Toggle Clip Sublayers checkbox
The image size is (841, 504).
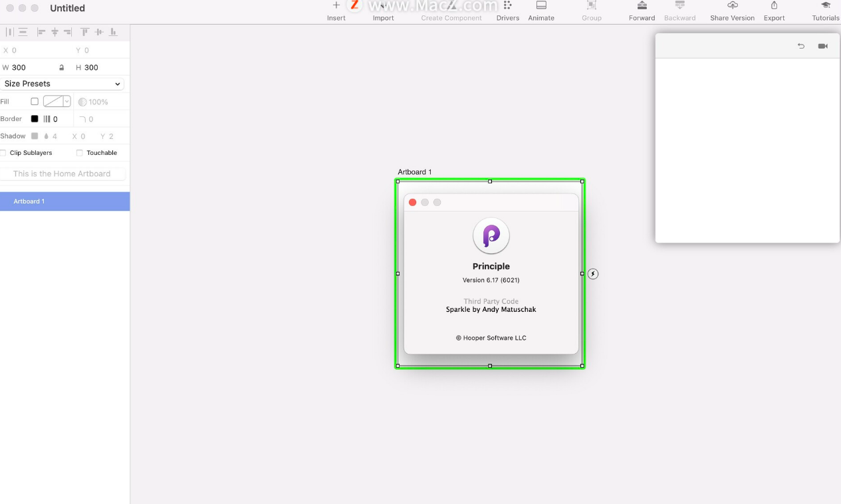pos(3,153)
